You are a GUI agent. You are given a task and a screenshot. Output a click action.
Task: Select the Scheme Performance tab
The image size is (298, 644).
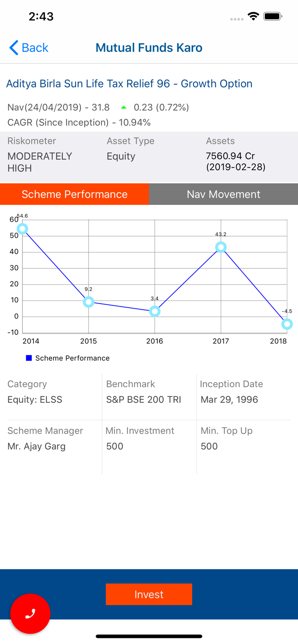[74, 194]
